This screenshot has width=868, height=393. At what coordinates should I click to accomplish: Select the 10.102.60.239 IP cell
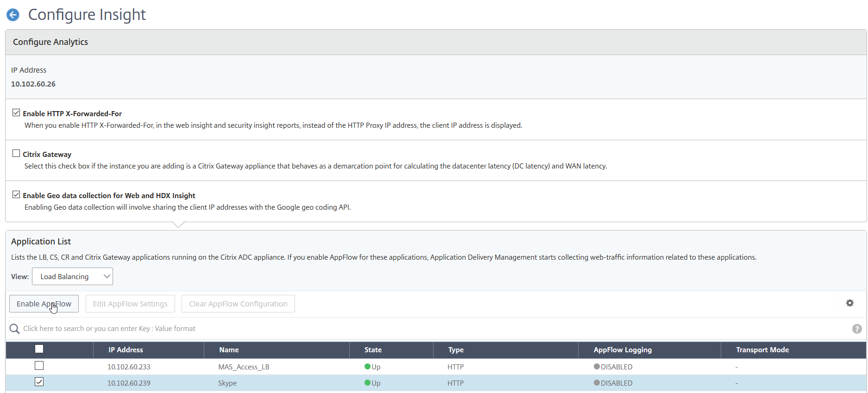(129, 383)
